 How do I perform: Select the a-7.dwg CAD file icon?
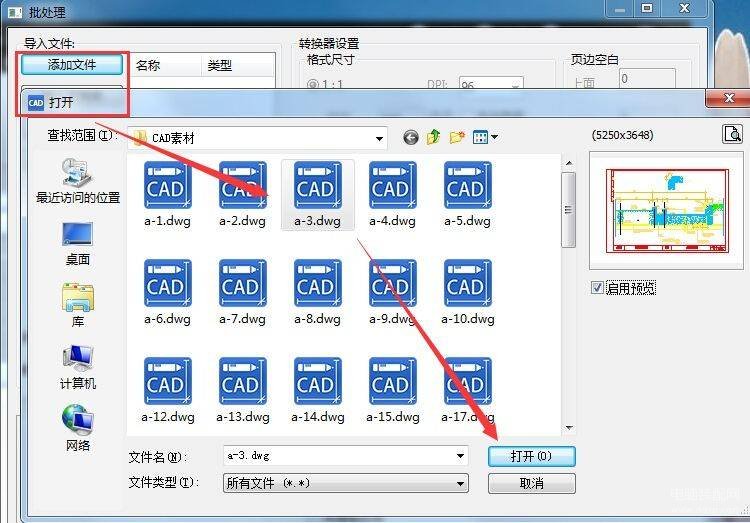(x=243, y=283)
